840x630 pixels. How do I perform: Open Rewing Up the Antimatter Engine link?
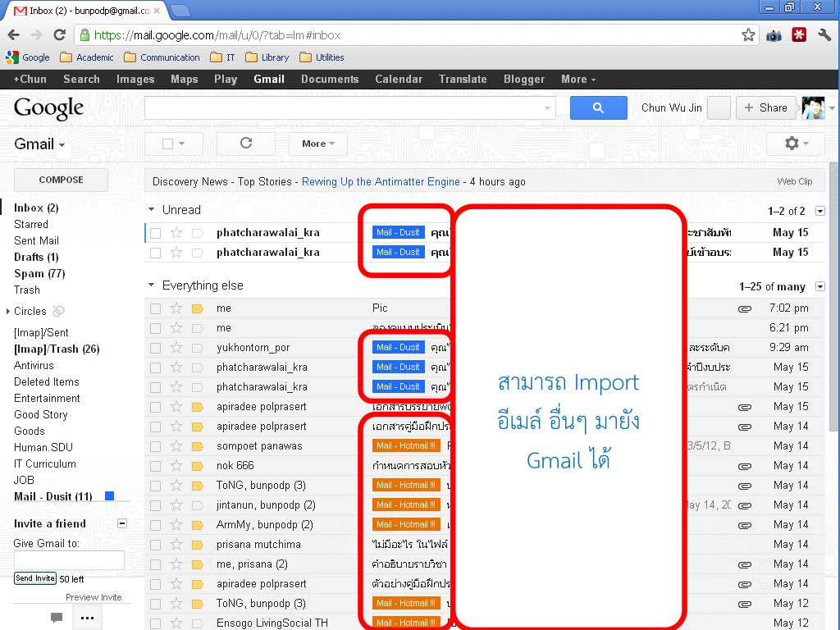pyautogui.click(x=381, y=181)
